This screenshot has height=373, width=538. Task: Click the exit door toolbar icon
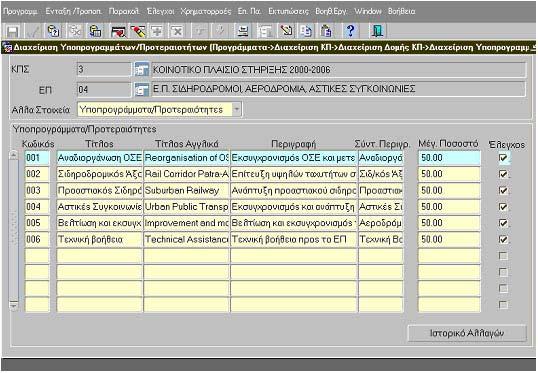pos(377,32)
